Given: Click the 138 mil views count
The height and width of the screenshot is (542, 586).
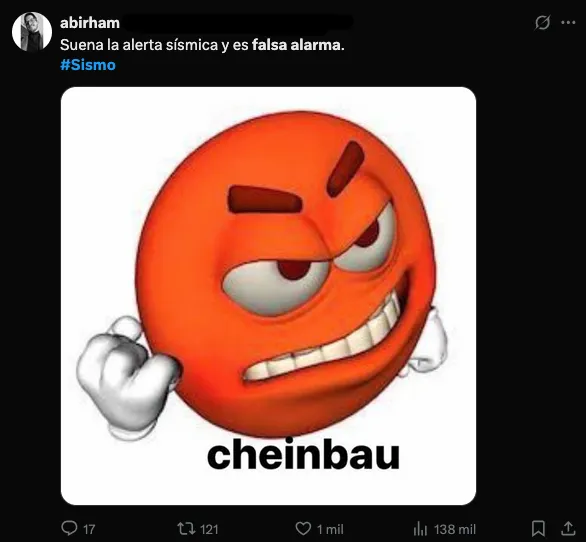Looking at the screenshot, I should click(455, 529).
